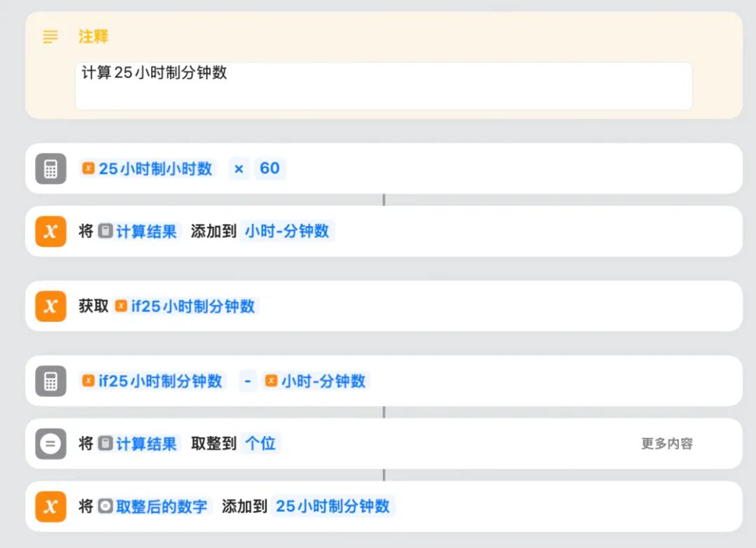Viewport: 756px width, 548px height.
Task: Select if25小时制分钟数 token in subtraction row
Action: 153,381
